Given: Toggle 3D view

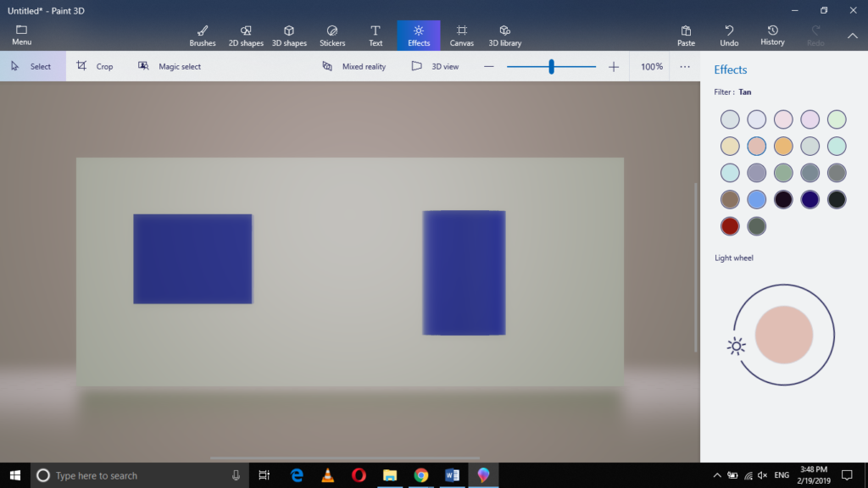Looking at the screenshot, I should [436, 66].
